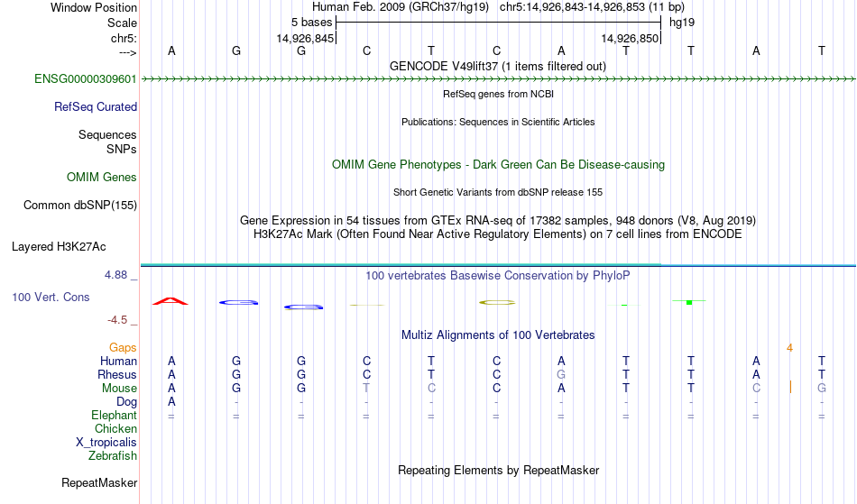This screenshot has height=504, width=857.
Task: Click the SNPs track label
Action: 122,149
